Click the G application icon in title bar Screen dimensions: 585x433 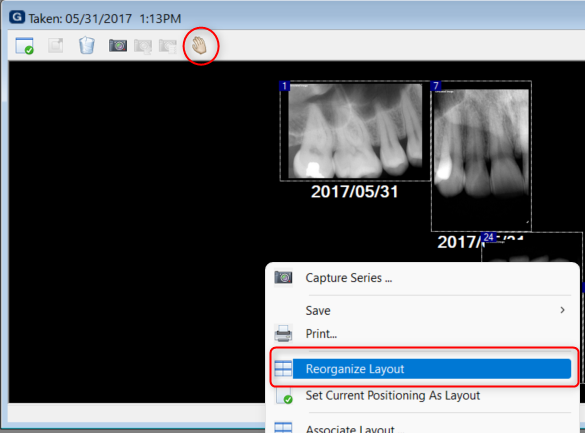(17, 18)
